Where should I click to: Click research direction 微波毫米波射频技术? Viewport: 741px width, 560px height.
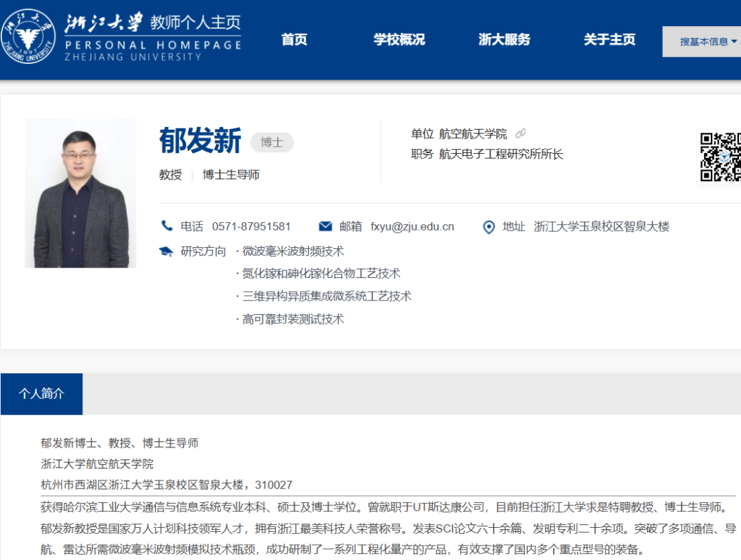coord(293,251)
